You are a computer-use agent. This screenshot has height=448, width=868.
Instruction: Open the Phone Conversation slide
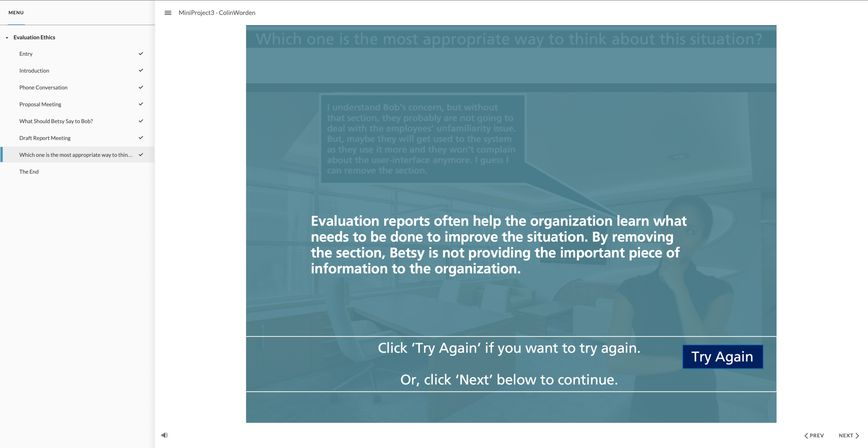pyautogui.click(x=43, y=87)
